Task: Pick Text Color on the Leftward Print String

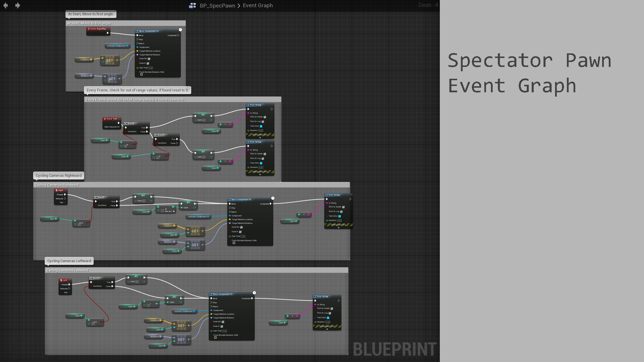Action: 328,318
